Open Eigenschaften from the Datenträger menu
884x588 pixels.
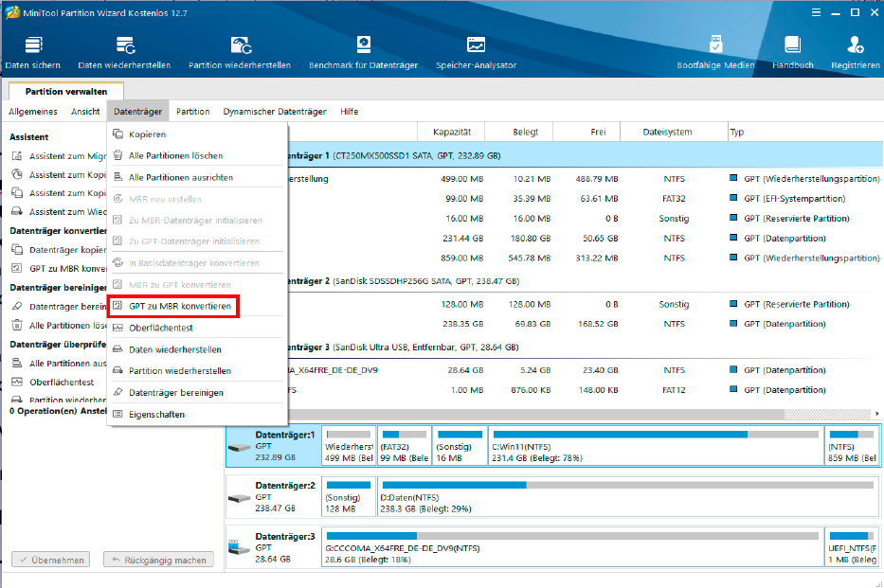point(197,415)
